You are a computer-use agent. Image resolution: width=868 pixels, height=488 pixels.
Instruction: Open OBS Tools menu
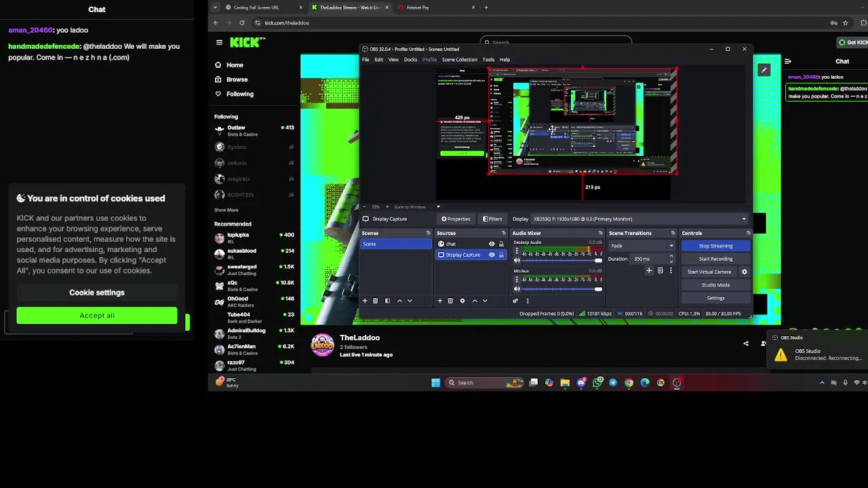click(x=488, y=60)
